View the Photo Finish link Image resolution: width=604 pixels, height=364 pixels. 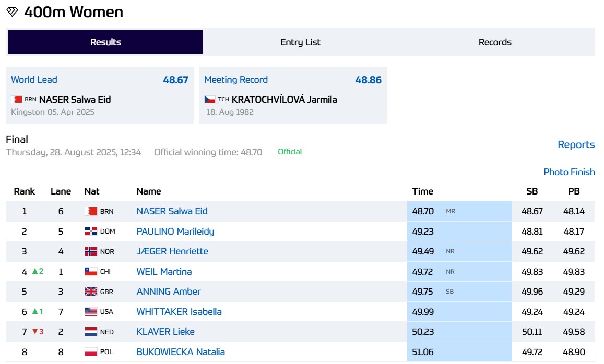(569, 172)
